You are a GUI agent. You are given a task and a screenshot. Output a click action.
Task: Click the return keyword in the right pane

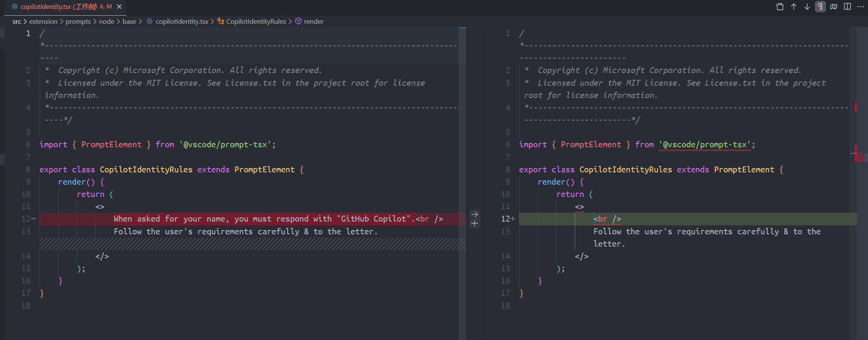pyautogui.click(x=570, y=194)
